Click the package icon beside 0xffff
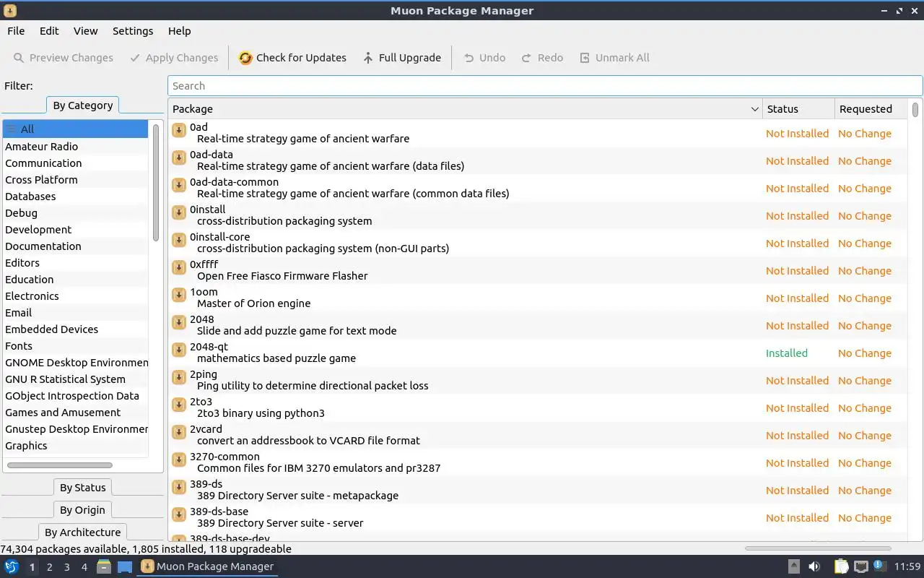The height and width of the screenshot is (578, 924). click(179, 267)
